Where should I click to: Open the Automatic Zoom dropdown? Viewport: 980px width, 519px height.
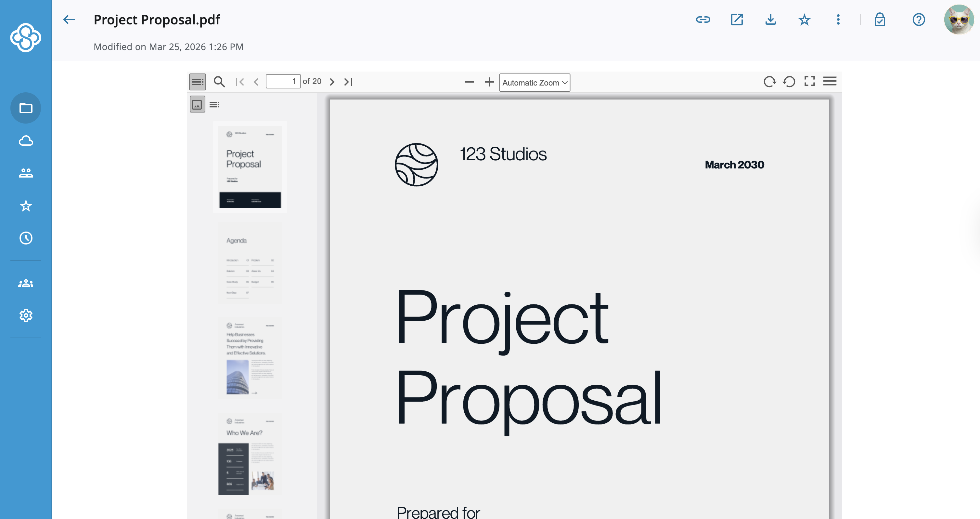(x=534, y=82)
